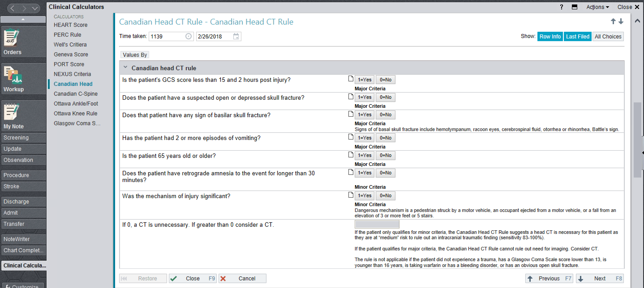Click the clock icon in Time taken field
Screen dimensions: 644x288
coord(189,36)
